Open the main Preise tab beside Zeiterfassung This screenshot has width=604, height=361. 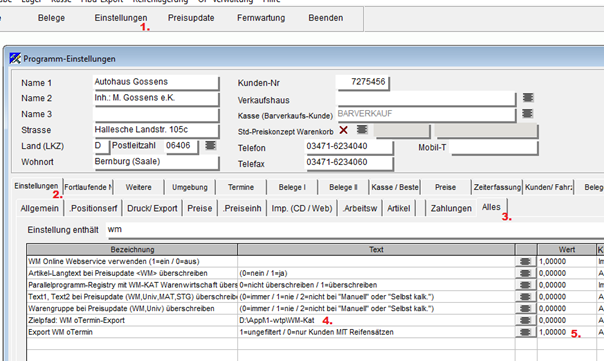pyautogui.click(x=445, y=187)
